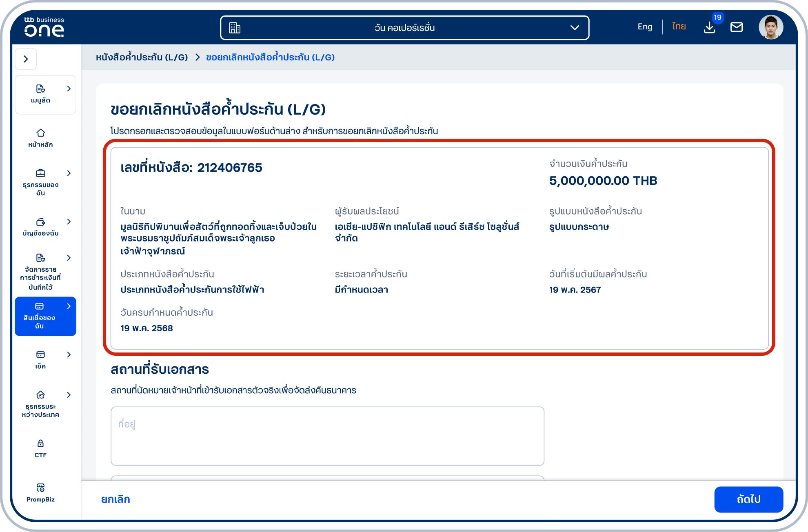
Task: Open สินเชื่อของฉัน card icon
Action: 40,306
